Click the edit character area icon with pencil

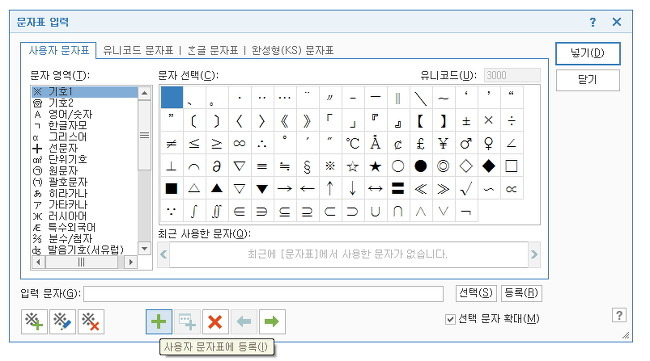[x=63, y=322]
